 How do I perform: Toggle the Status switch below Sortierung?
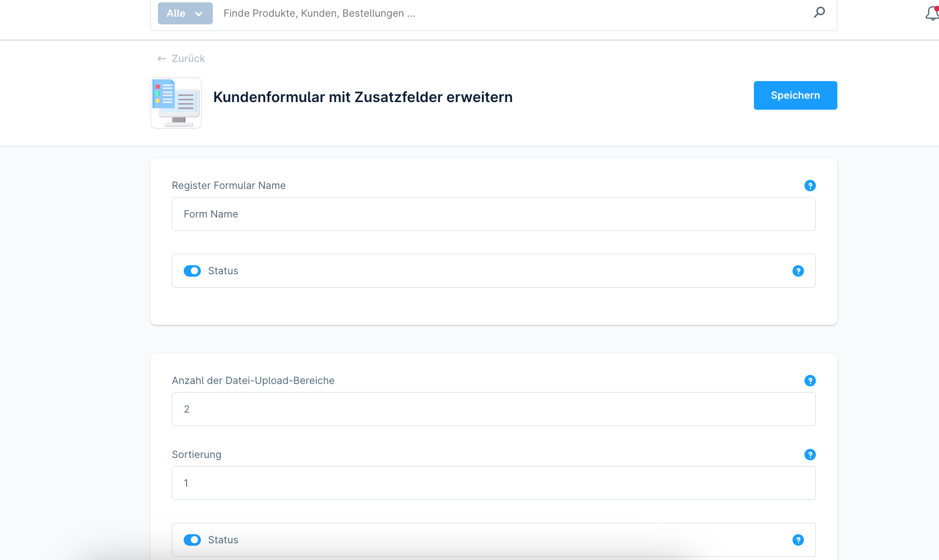point(192,540)
